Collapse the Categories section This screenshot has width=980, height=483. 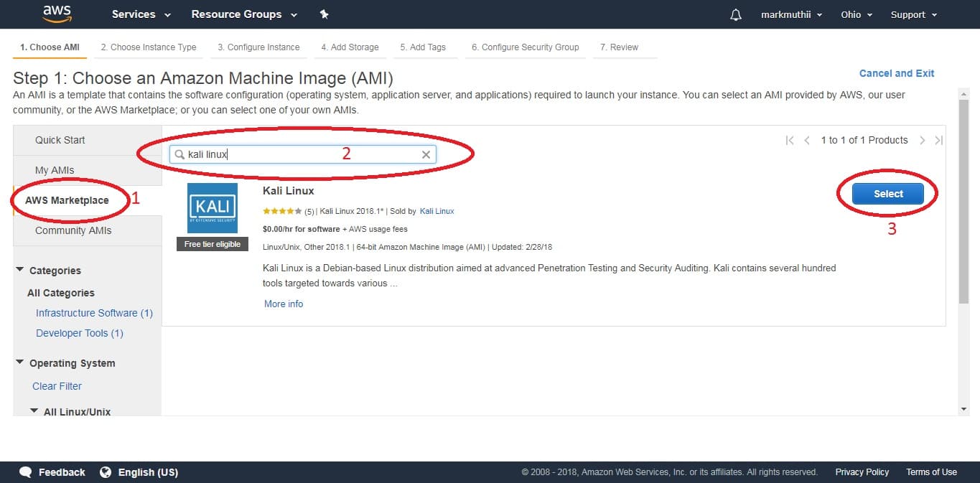point(19,270)
